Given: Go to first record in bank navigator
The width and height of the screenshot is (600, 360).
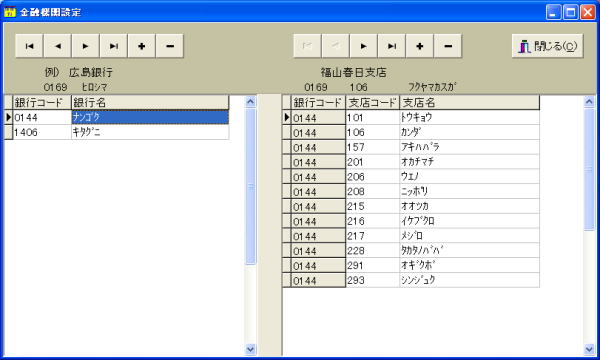Looking at the screenshot, I should click(x=29, y=46).
